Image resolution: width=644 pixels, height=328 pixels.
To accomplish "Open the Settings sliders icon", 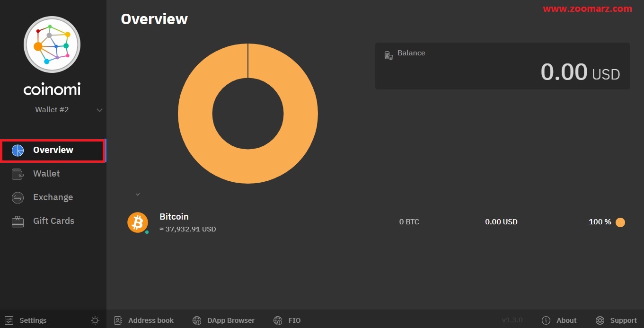I will [x=9, y=320].
